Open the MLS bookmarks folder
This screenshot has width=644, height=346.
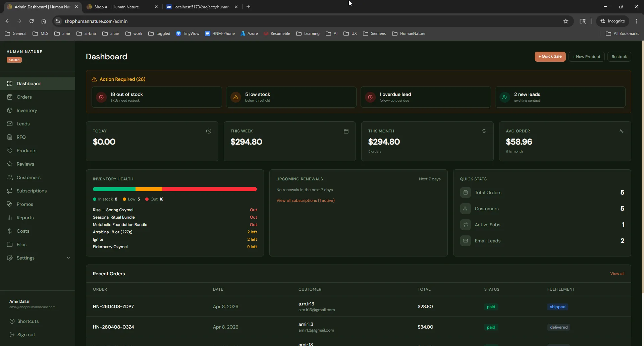[x=40, y=34]
